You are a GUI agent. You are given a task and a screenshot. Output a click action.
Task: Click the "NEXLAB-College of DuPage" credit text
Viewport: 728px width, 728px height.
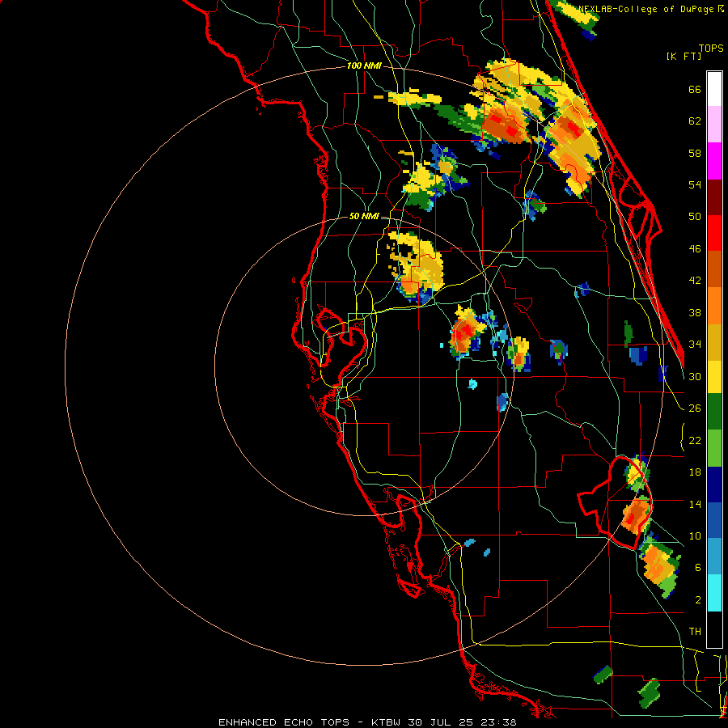click(x=645, y=9)
